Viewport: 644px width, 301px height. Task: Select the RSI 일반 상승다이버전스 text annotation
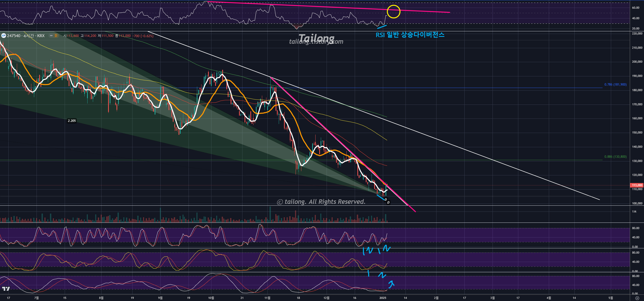(410, 35)
